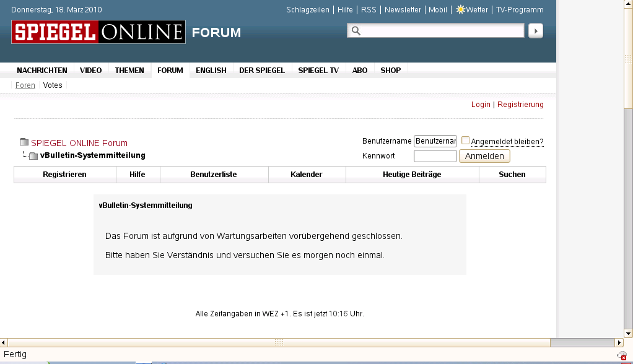
Task: Open the Votes sub-navigation link
Action: 53,85
